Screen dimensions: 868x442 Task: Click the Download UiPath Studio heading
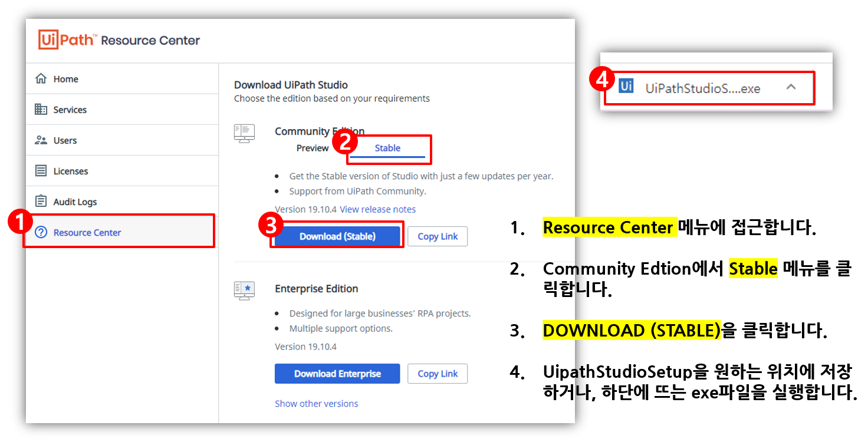tap(291, 85)
